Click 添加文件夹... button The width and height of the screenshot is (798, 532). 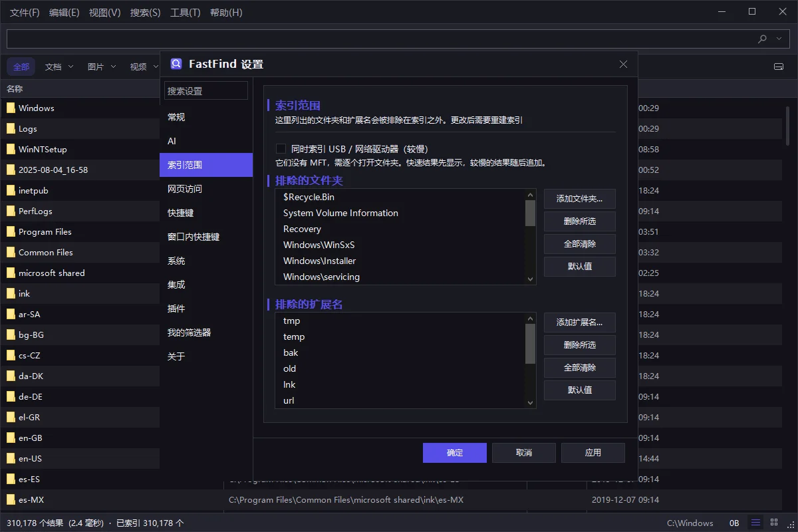tap(580, 199)
